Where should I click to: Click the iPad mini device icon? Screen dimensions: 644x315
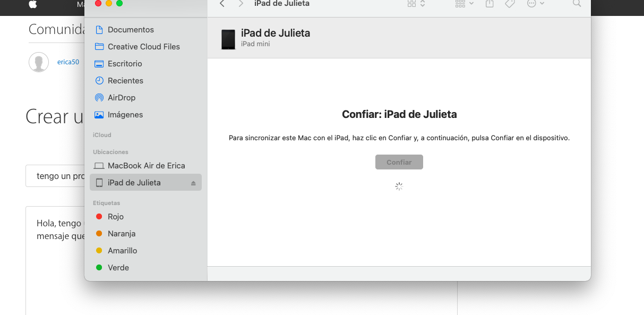pyautogui.click(x=228, y=39)
